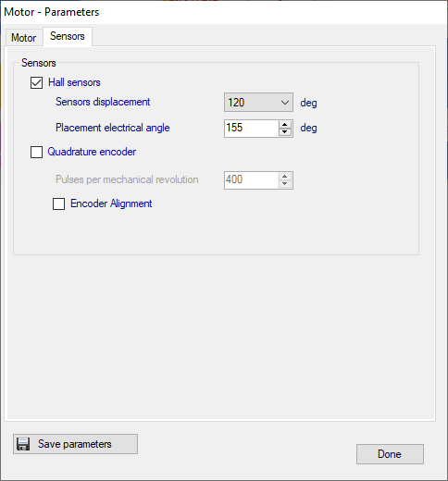The height and width of the screenshot is (481, 448).
Task: Enable the Quadrature encoder checkbox
Action: (x=36, y=152)
